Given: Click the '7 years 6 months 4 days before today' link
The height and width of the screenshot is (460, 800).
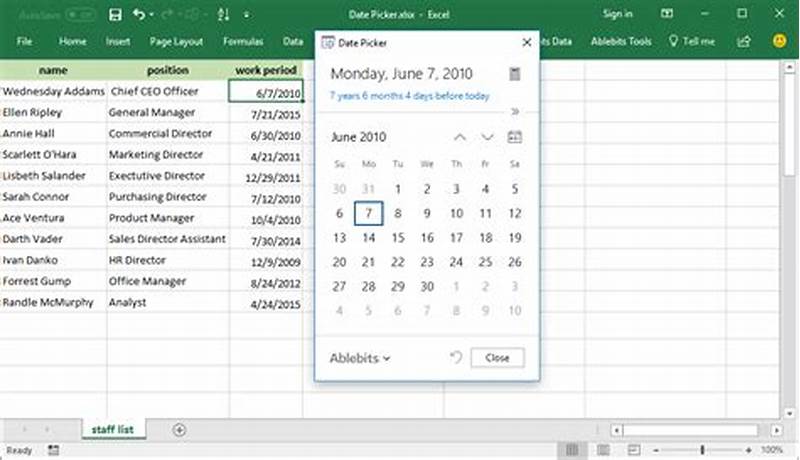Looking at the screenshot, I should tap(409, 96).
